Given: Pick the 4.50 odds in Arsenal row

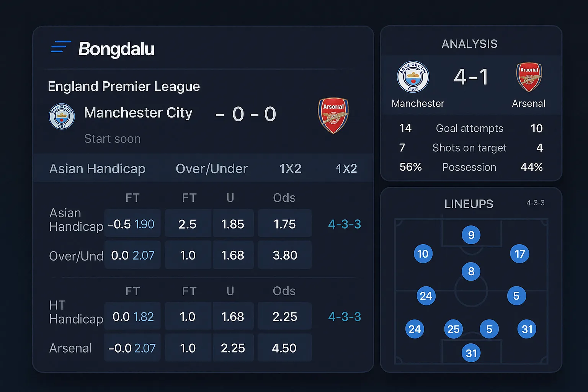Looking at the screenshot, I should coord(284,348).
